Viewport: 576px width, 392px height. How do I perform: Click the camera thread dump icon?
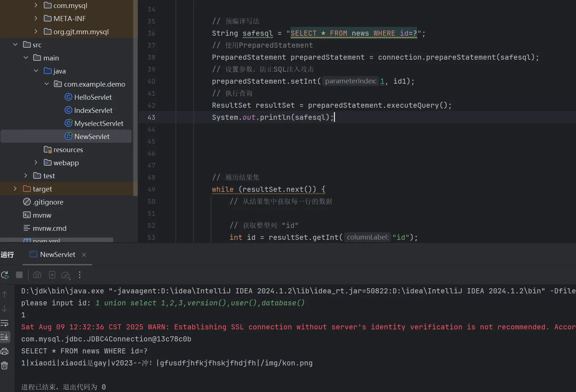(x=37, y=275)
